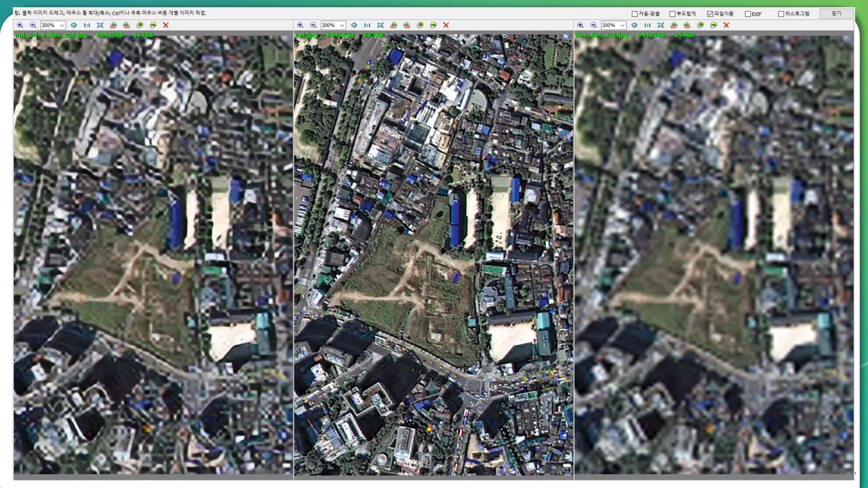
Task: Enable the EXIF checkbox
Action: (x=748, y=14)
